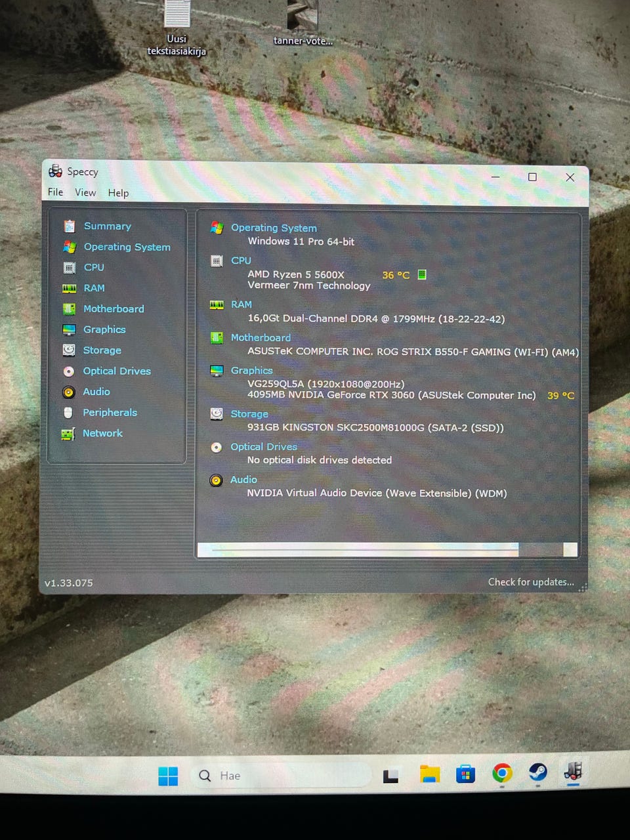Open the Motherboard heading link in summary

click(x=261, y=337)
